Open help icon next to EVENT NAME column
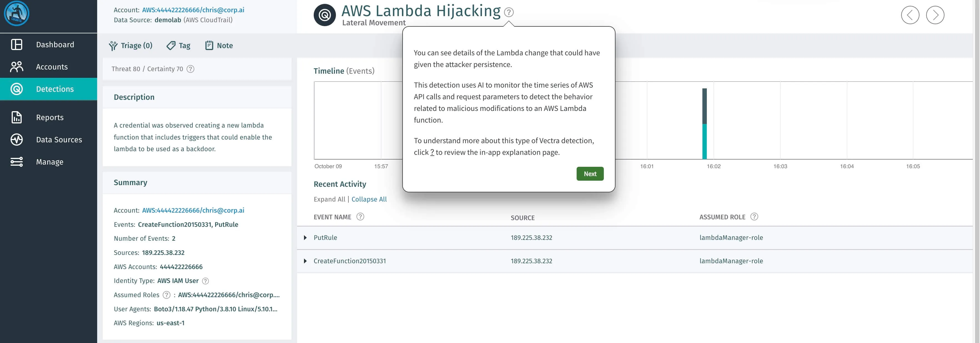 coord(360,217)
